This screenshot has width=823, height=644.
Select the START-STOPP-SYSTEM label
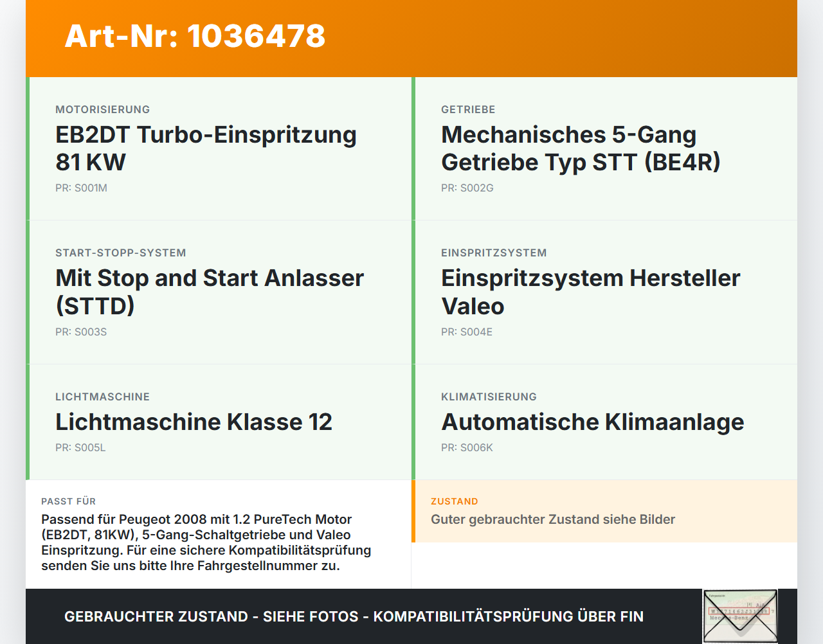pos(121,253)
